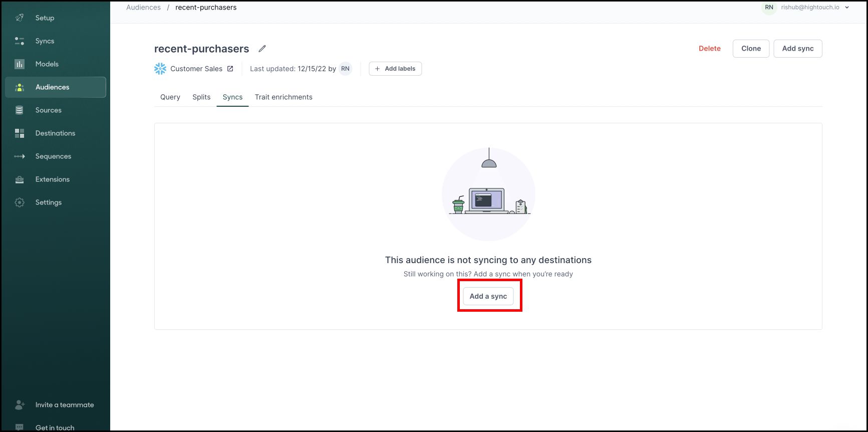
Task: Select the Sources database icon
Action: (x=20, y=110)
